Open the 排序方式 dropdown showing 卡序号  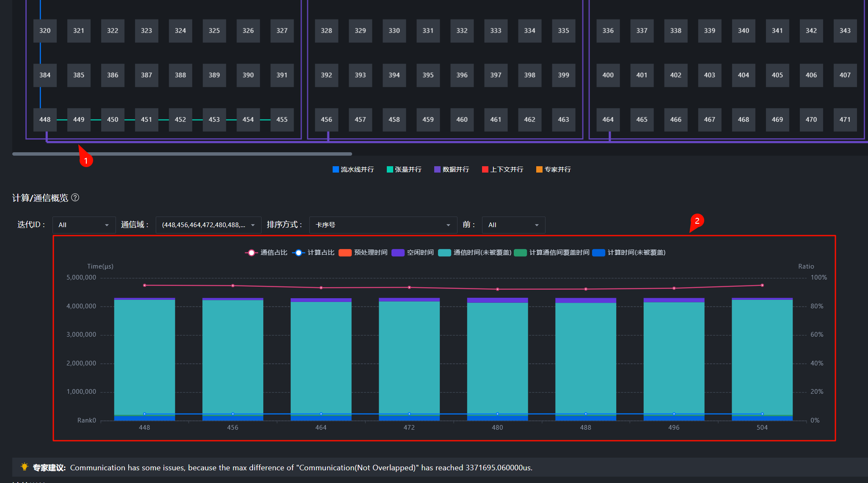(383, 225)
